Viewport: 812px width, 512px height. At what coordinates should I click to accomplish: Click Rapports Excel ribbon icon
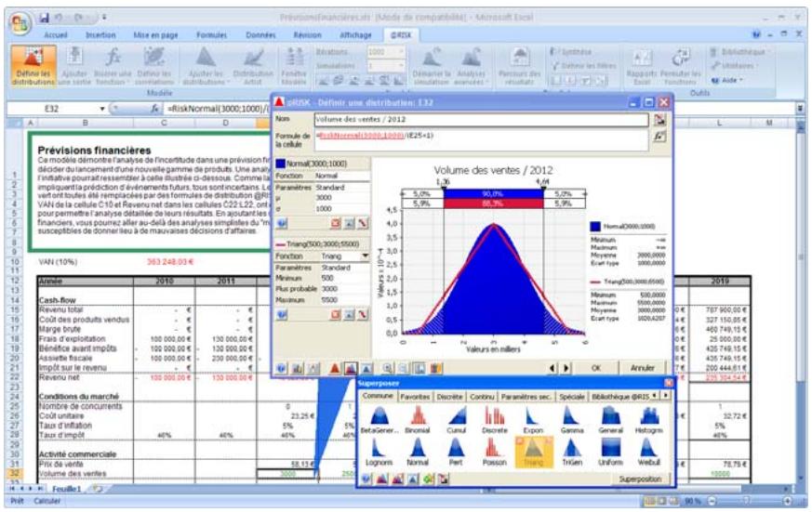641,58
